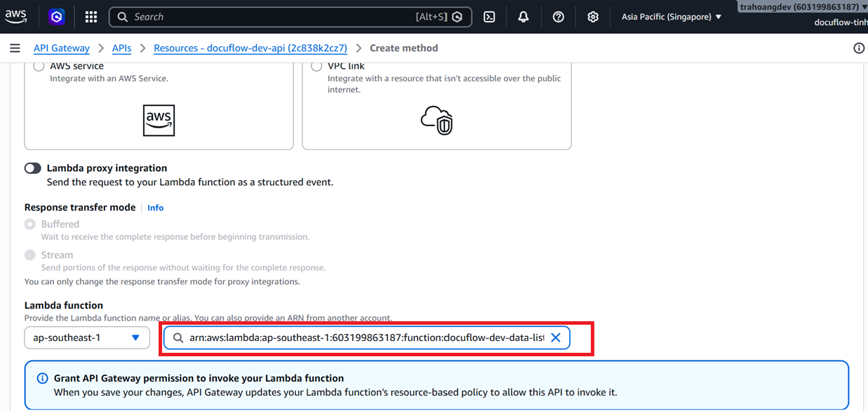The height and width of the screenshot is (411, 868).
Task: Open the AWS home logo
Action: [15, 17]
